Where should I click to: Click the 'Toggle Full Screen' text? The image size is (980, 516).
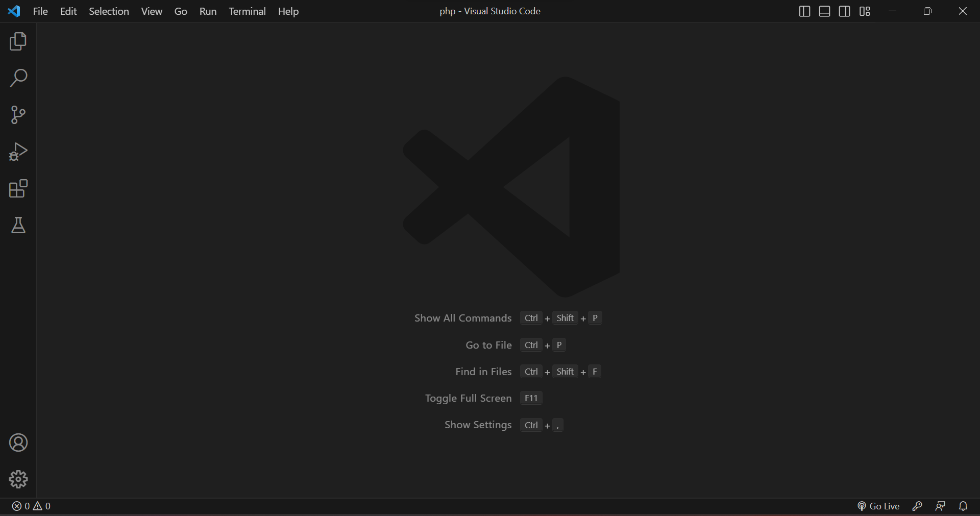(x=468, y=398)
